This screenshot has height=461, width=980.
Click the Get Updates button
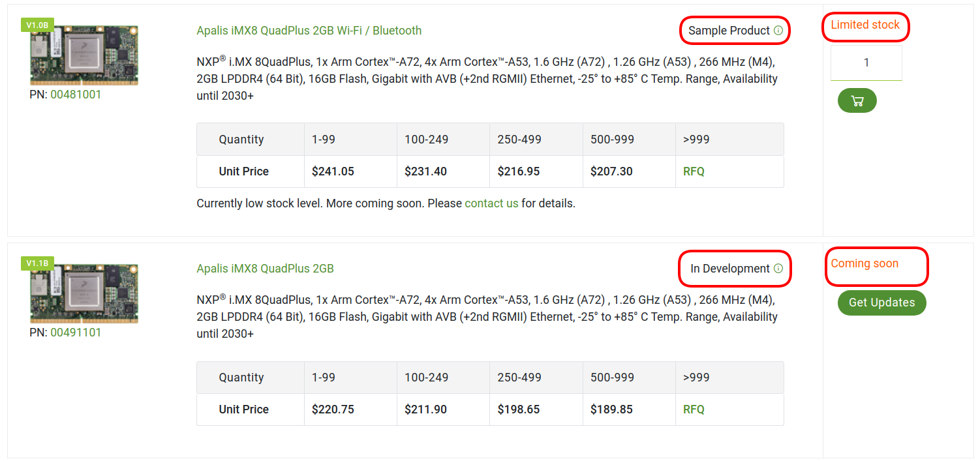[882, 303]
